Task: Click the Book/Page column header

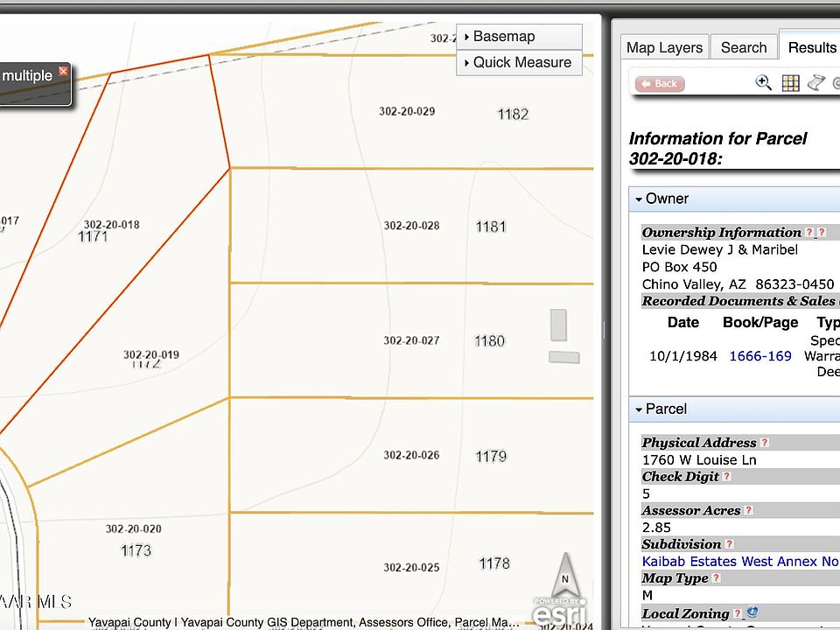Action: pyautogui.click(x=760, y=323)
